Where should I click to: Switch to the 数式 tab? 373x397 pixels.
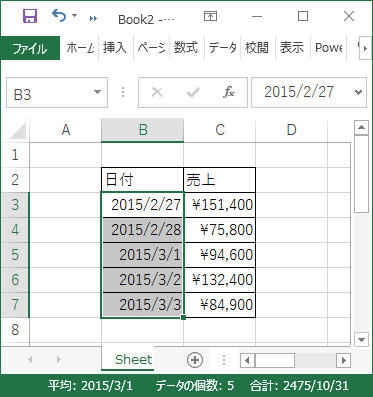186,48
